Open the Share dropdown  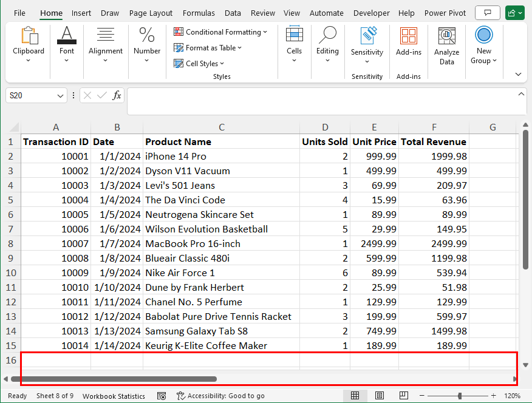click(515, 13)
